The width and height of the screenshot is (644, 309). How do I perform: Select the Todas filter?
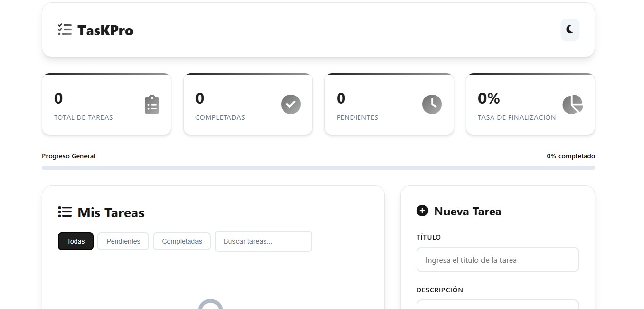(76, 241)
